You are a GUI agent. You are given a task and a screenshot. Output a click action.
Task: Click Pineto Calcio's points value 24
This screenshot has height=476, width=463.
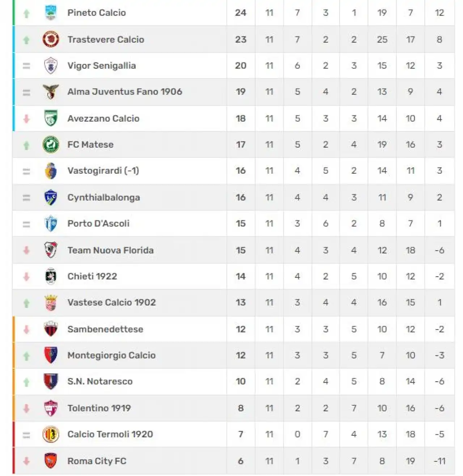[x=241, y=13]
